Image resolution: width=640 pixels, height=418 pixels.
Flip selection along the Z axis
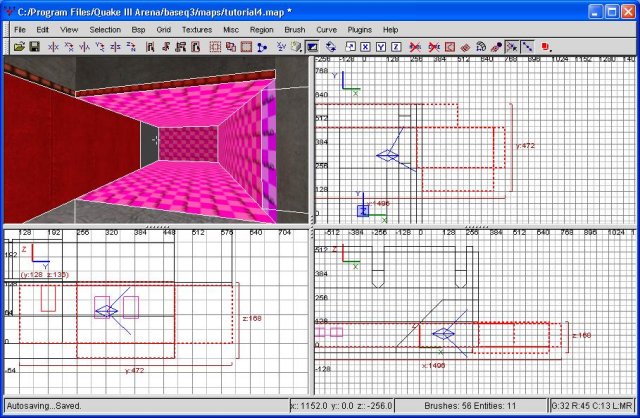click(x=115, y=47)
